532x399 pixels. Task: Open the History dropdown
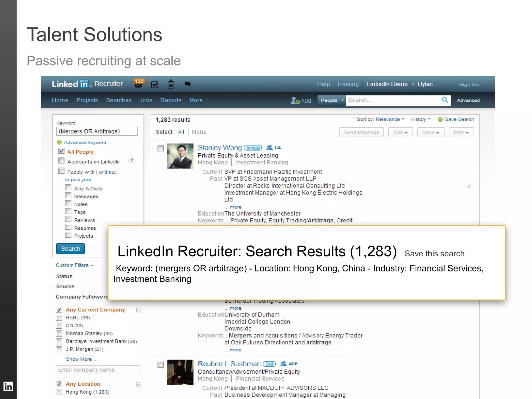421,119
